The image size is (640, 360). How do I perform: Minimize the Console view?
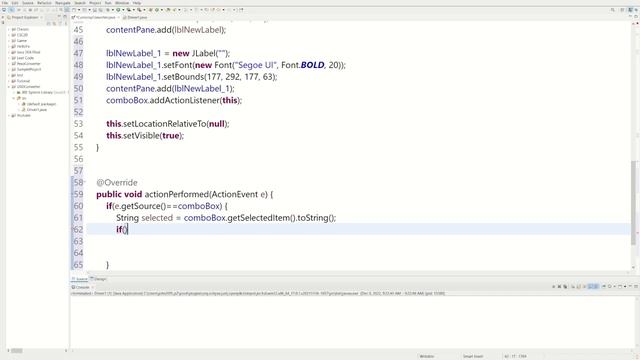tap(630, 287)
